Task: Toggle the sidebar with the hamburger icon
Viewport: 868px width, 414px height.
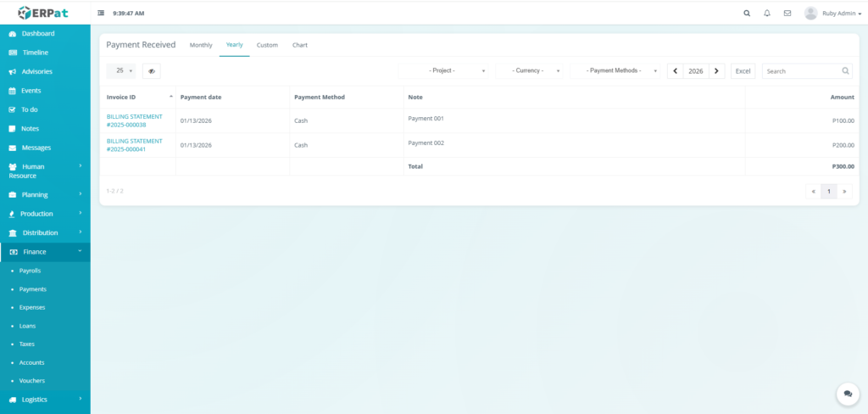Action: point(102,14)
